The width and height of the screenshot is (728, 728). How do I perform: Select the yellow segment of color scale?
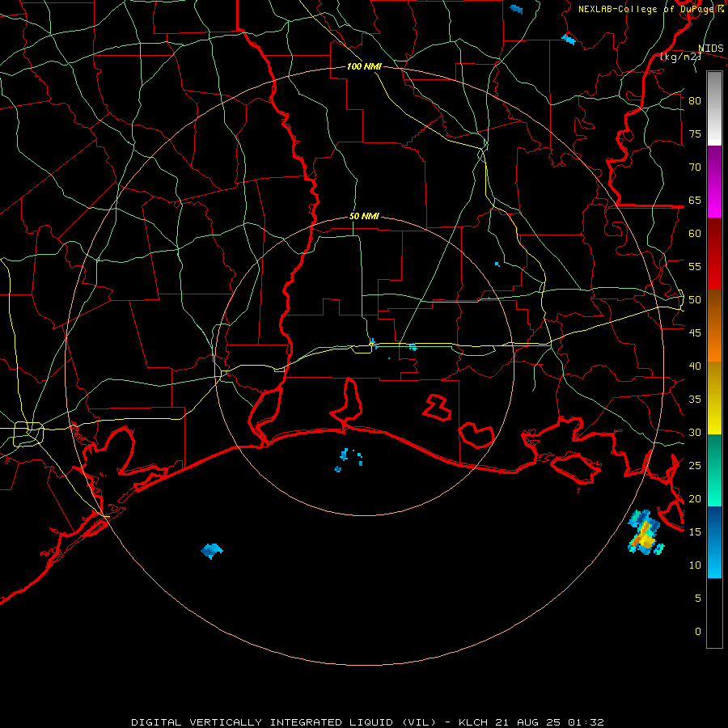pos(714,398)
